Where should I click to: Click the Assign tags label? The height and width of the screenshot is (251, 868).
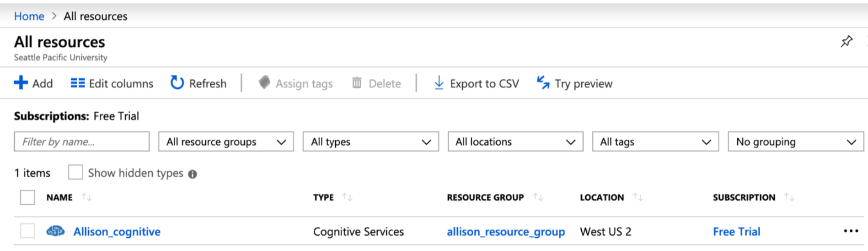(x=304, y=84)
